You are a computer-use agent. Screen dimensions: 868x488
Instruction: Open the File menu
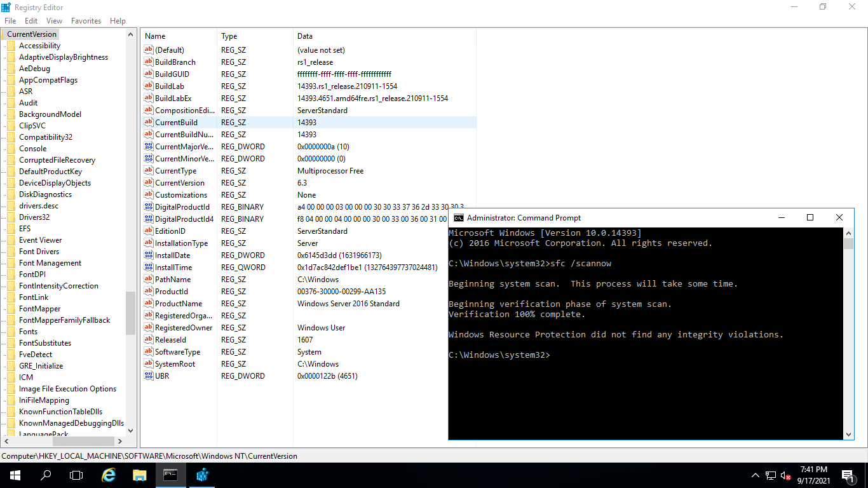point(10,21)
